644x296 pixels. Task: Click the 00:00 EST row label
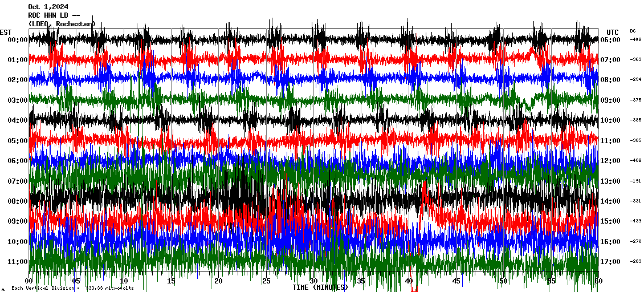[x=18, y=40]
